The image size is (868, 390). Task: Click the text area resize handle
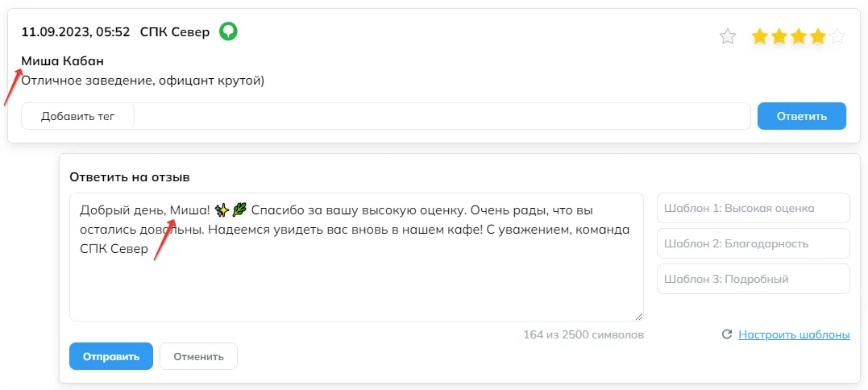(x=639, y=317)
